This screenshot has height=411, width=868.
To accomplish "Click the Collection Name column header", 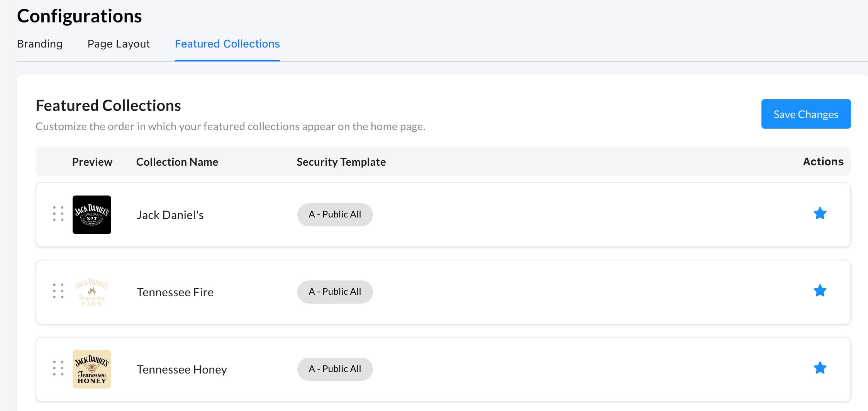I will click(177, 162).
